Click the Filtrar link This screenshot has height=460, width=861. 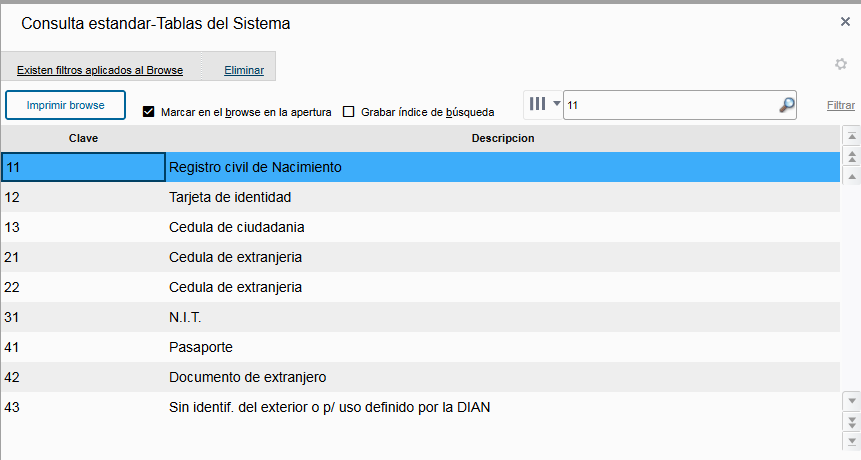(x=840, y=105)
